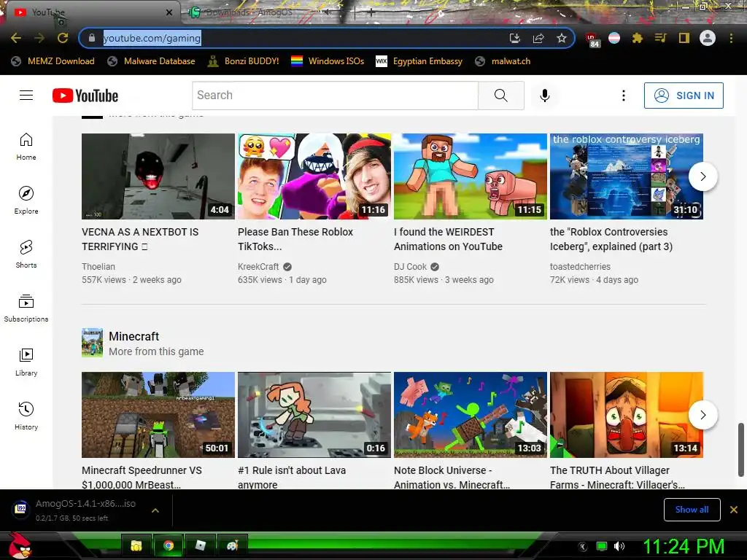Select the YouTube browser tab

point(90,12)
